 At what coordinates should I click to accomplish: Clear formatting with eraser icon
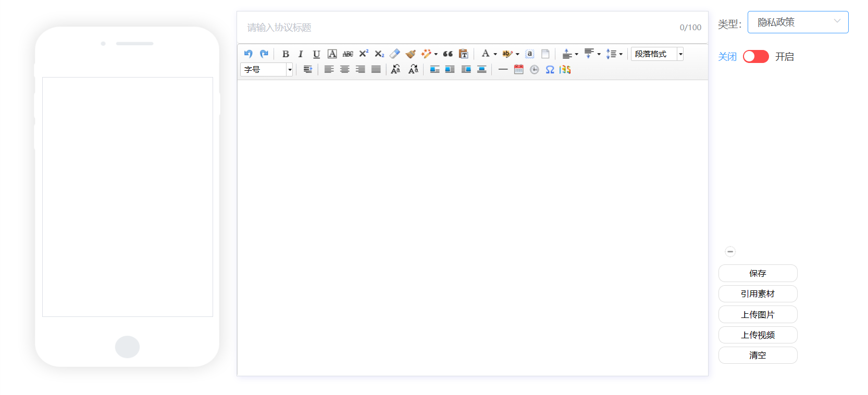(x=395, y=54)
